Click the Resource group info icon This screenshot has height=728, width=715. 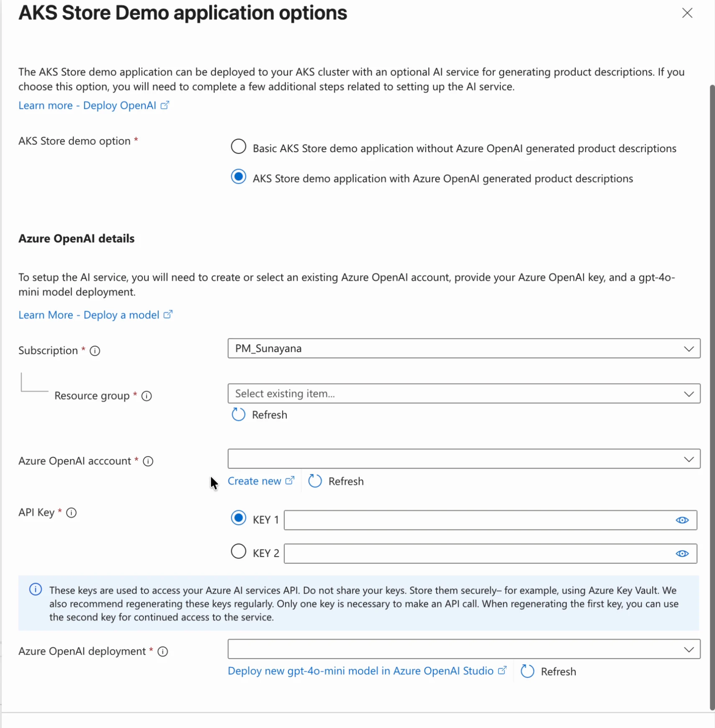click(147, 396)
